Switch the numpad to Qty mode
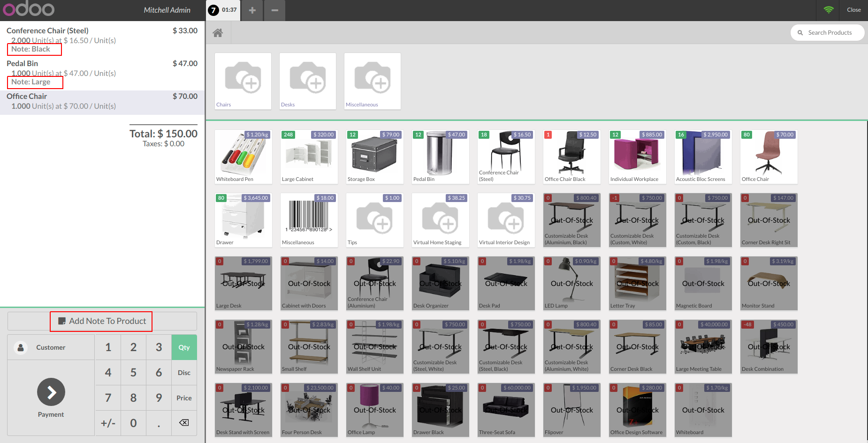The image size is (868, 443). pos(184,347)
